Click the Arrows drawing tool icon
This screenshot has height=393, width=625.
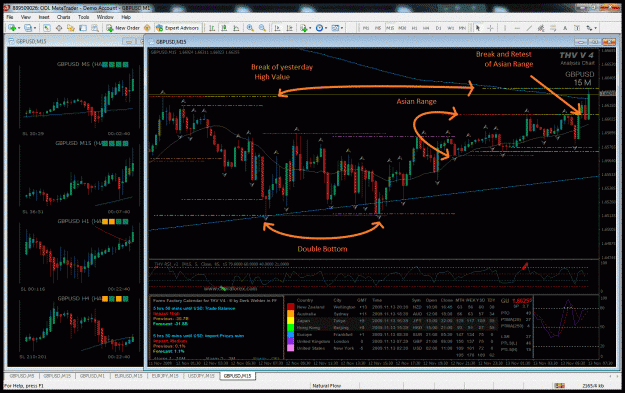coord(589,28)
